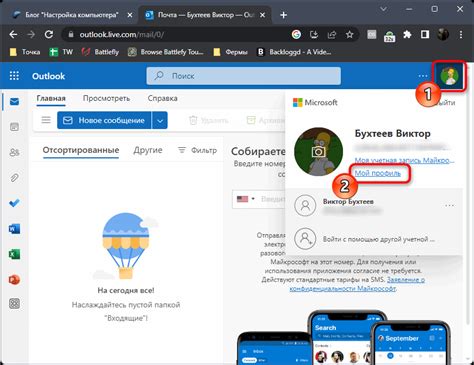Screen dimensions: 474x365
Task: Close the Блог "Настройка компьютера" browser tab
Action: 130,15
